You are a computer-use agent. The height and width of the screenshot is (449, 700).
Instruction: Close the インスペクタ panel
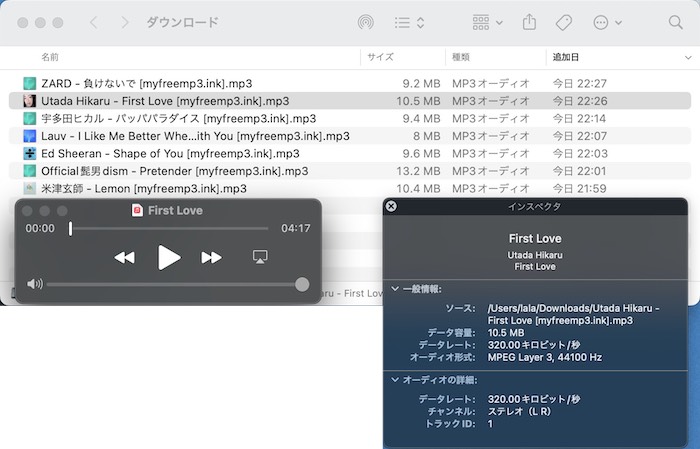(x=391, y=206)
